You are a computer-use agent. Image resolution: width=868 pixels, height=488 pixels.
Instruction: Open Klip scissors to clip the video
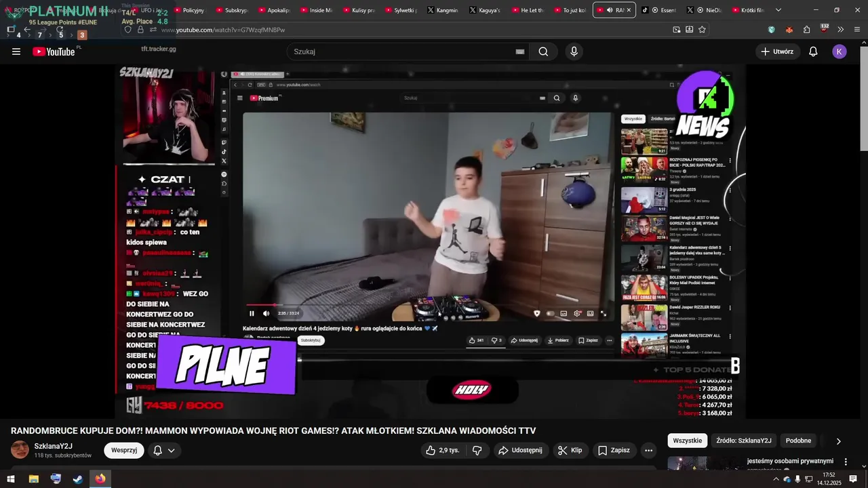tap(570, 450)
